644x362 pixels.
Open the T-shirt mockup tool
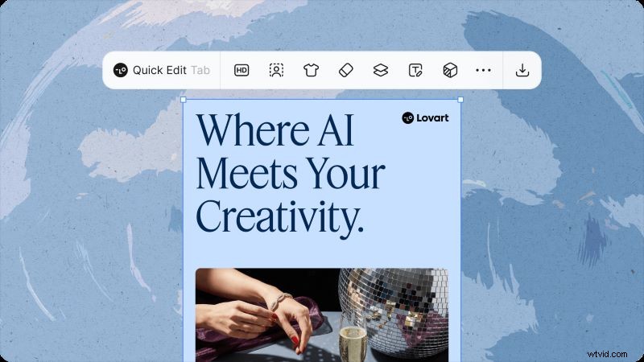coord(311,70)
